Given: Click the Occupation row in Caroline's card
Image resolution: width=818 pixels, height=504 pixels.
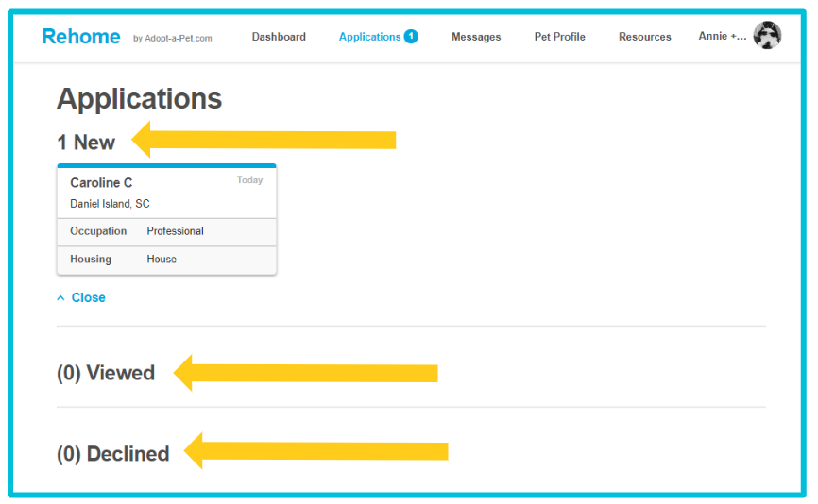Looking at the screenshot, I should point(166,231).
